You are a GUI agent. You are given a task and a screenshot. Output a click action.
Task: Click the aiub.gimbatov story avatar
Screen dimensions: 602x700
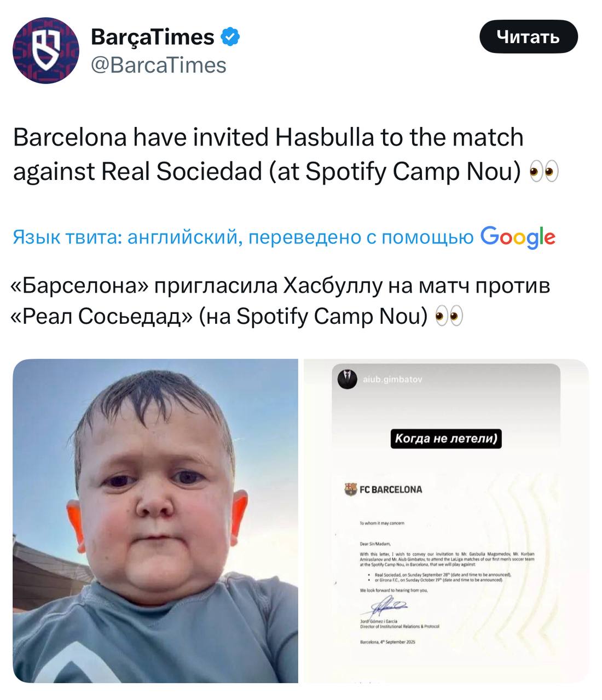[x=348, y=379]
